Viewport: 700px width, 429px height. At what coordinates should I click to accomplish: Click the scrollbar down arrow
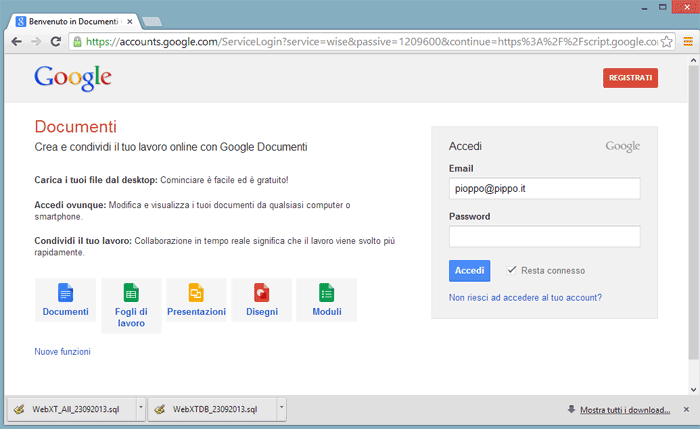(693, 390)
